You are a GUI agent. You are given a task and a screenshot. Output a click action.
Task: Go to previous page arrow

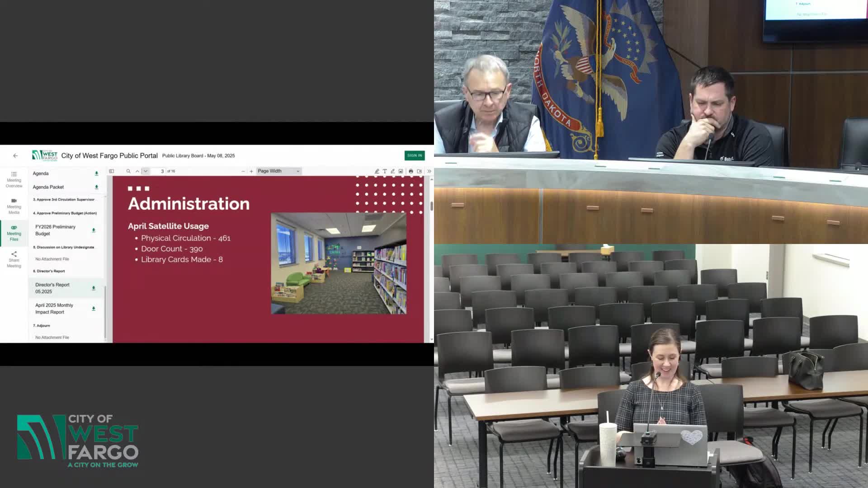[137, 171]
